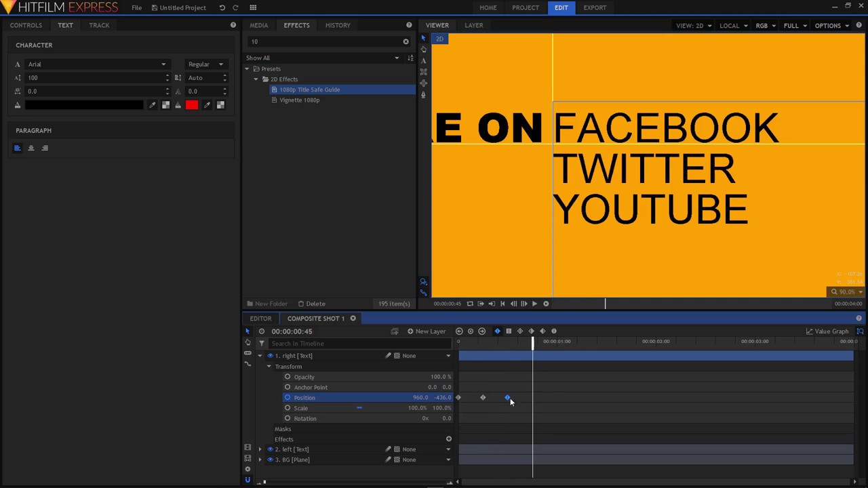Collapse the Presets folder
868x488 pixels.
248,69
